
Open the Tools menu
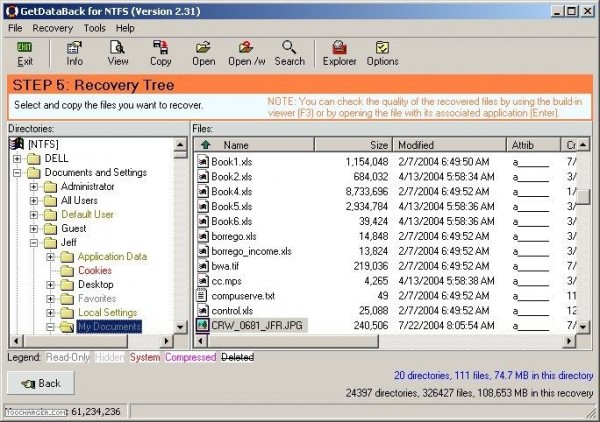[x=95, y=28]
